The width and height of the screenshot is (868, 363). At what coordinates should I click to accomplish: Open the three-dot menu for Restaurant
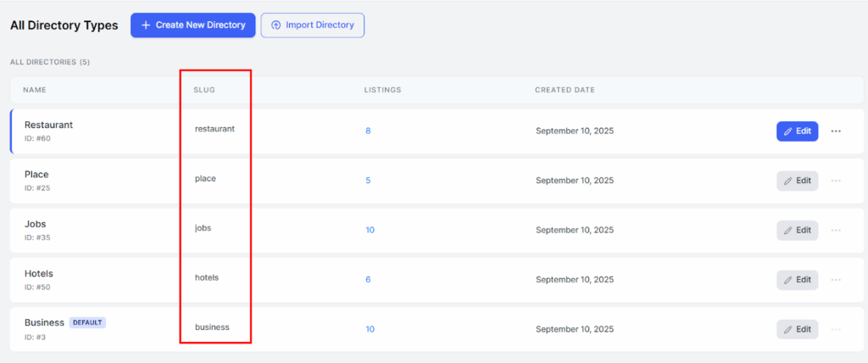pyautogui.click(x=836, y=131)
